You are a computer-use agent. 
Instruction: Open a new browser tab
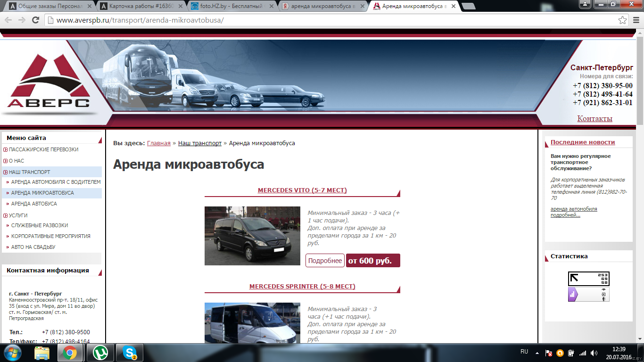[468, 6]
